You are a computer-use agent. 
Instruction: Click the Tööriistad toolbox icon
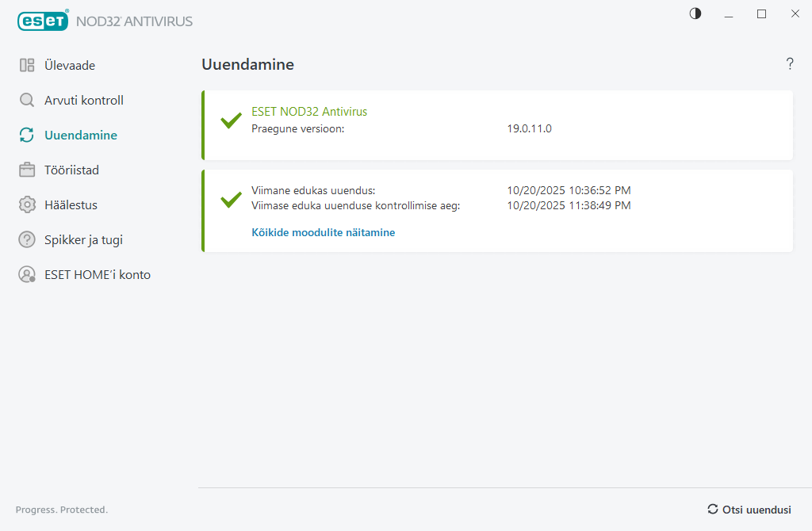[x=27, y=170]
